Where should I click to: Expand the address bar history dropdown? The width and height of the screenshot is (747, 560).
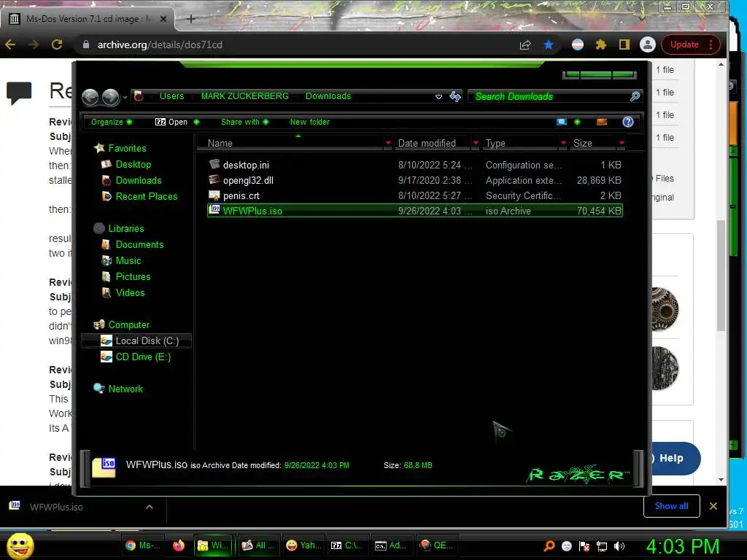click(438, 97)
